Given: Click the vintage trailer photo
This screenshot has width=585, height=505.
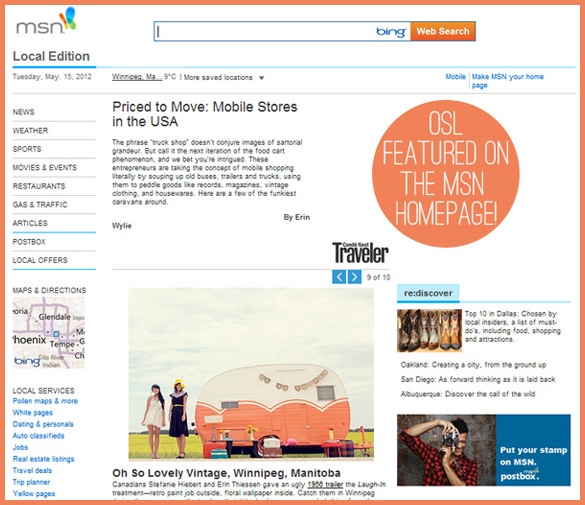Looking at the screenshot, I should point(251,374).
